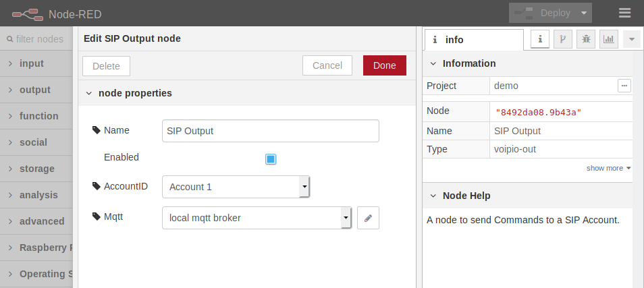Open the project history branch tab
The height and width of the screenshot is (288, 644).
click(x=563, y=39)
